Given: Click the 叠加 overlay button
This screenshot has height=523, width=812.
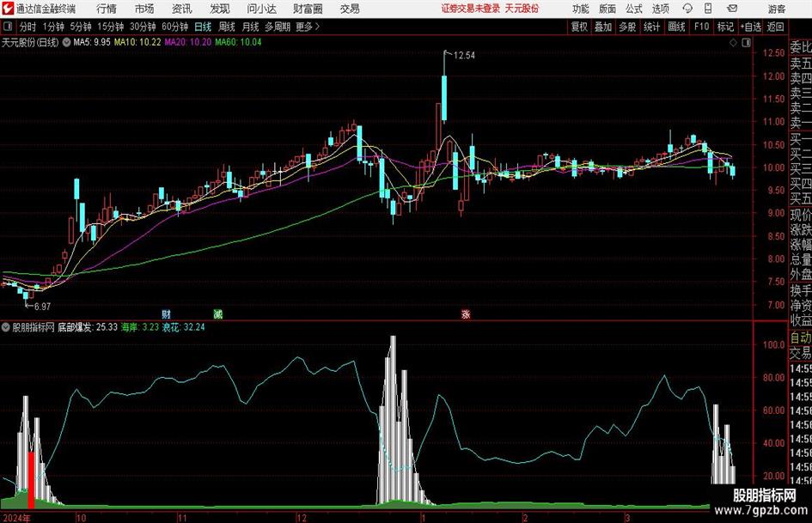Looking at the screenshot, I should point(603,27).
